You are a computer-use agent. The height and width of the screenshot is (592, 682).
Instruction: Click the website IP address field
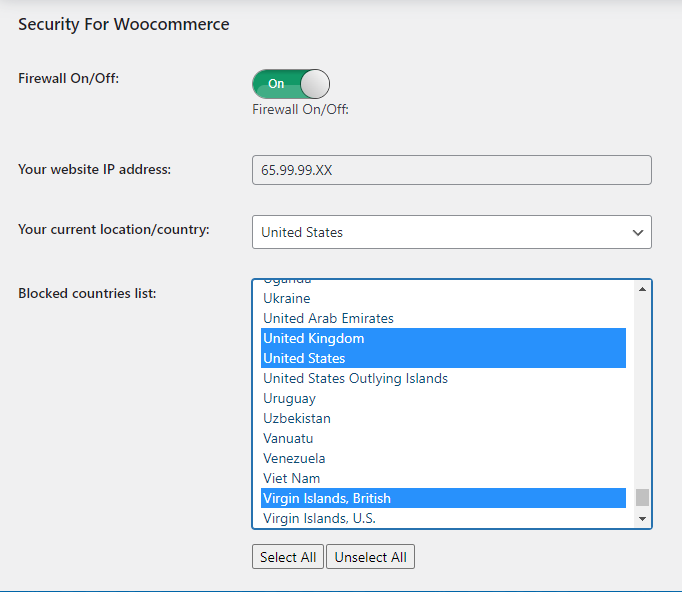[x=451, y=170]
